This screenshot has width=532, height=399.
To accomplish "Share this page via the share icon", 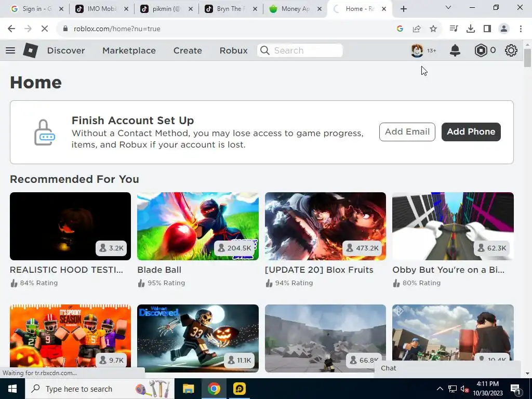I will pyautogui.click(x=417, y=29).
